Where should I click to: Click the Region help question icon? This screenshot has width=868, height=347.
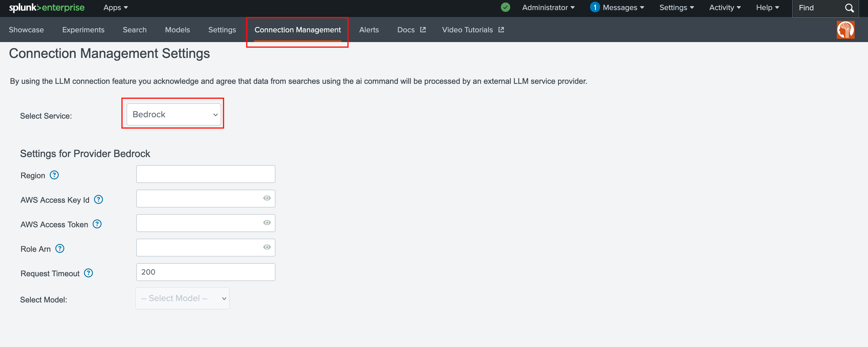click(54, 175)
